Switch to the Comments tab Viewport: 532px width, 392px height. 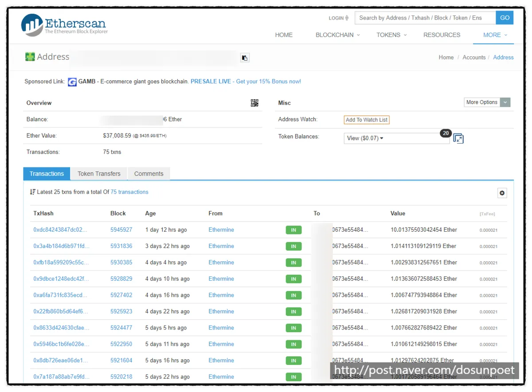click(x=149, y=174)
